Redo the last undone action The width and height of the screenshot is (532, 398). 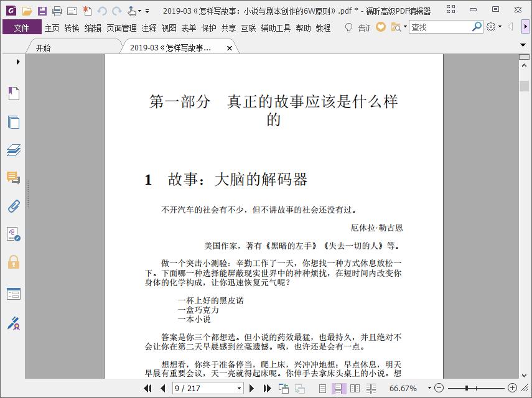[117, 11]
